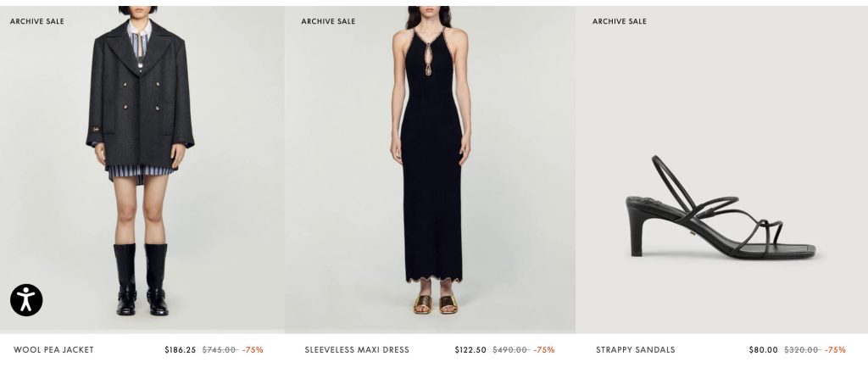868x368 pixels.
Task: Click the Archive Sale label on the sandals
Action: [x=620, y=21]
